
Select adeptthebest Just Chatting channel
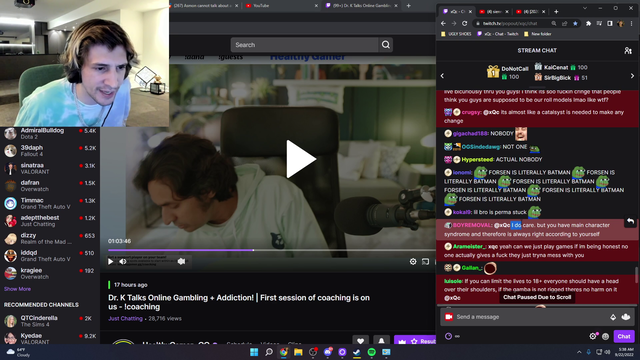(x=50, y=221)
